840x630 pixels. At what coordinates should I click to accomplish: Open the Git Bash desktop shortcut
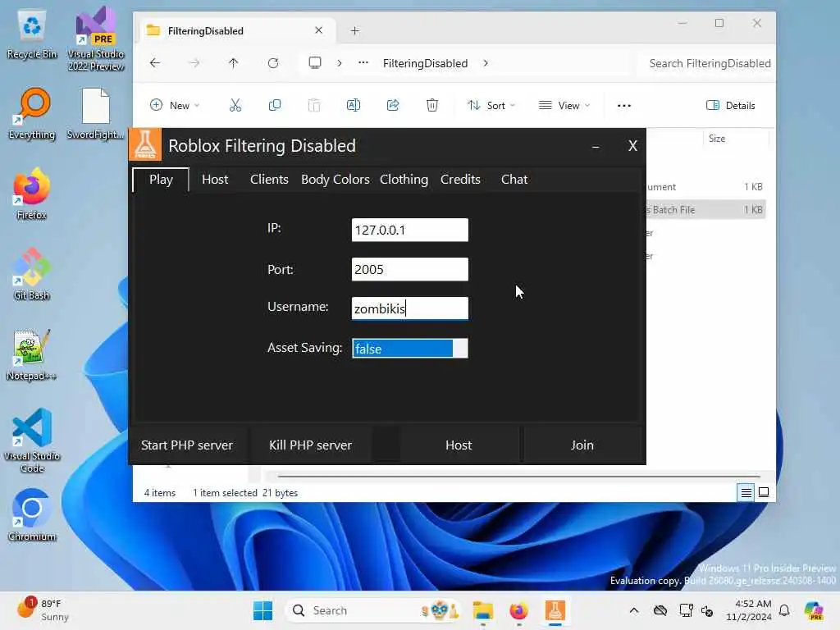click(x=32, y=274)
